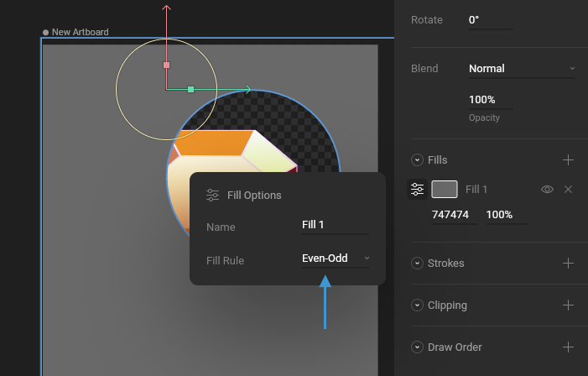588x376 pixels.
Task: Add clipping with the plus icon
Action: click(568, 305)
